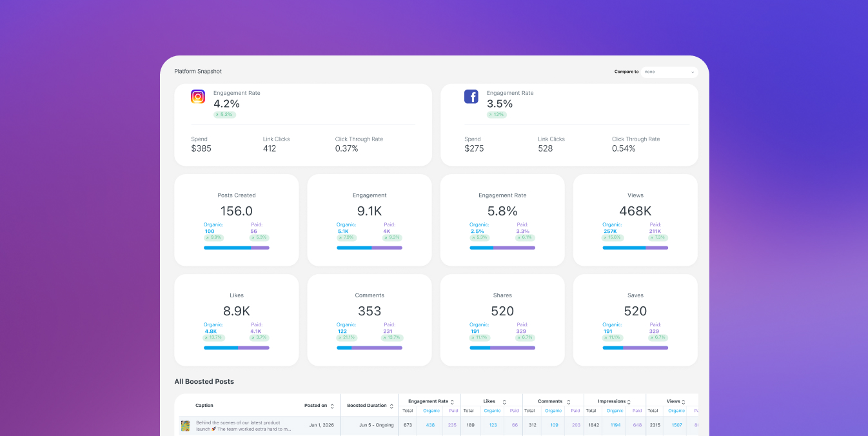Click Engagement Rate card paid 6.1% badge
The width and height of the screenshot is (868, 436).
(526, 237)
